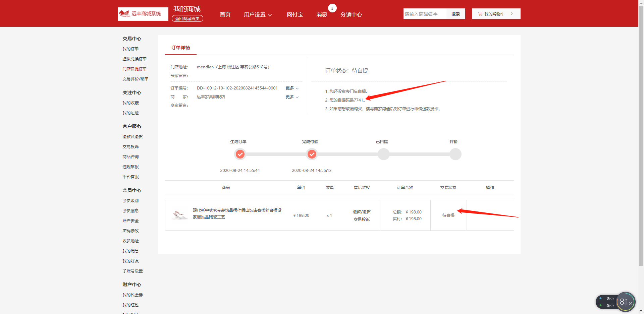Click the shopping cart icon

480,14
